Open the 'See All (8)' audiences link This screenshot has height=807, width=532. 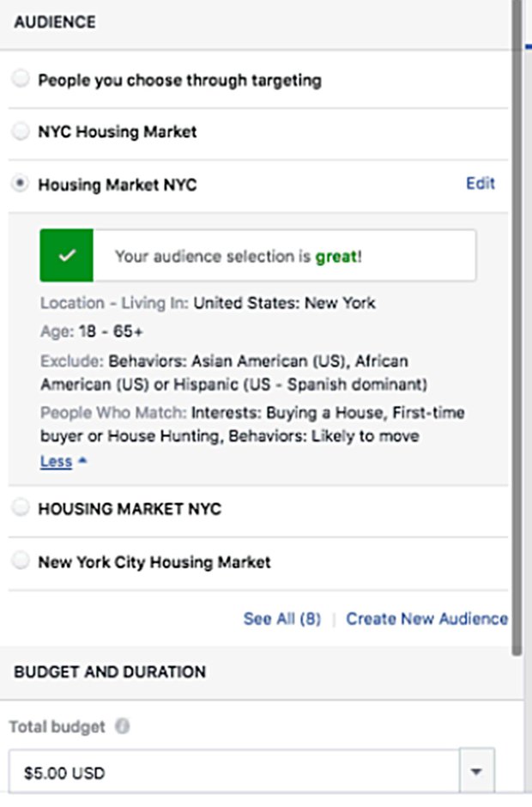(x=281, y=618)
